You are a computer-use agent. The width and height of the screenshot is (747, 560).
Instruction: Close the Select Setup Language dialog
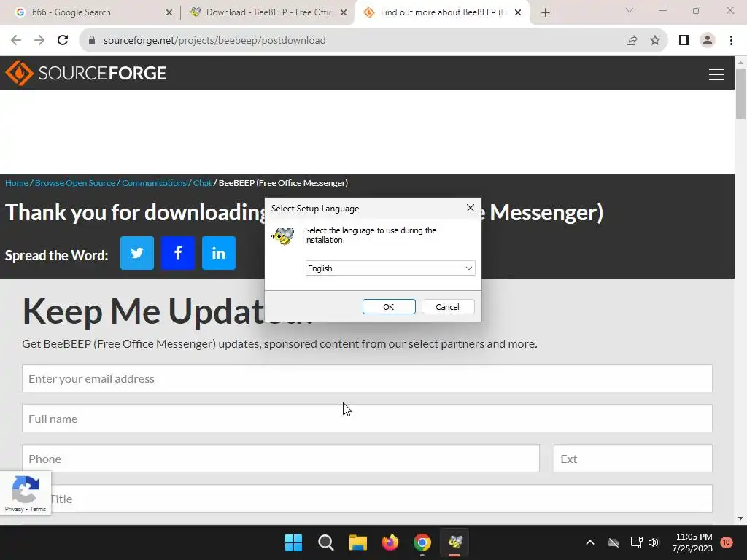(471, 208)
